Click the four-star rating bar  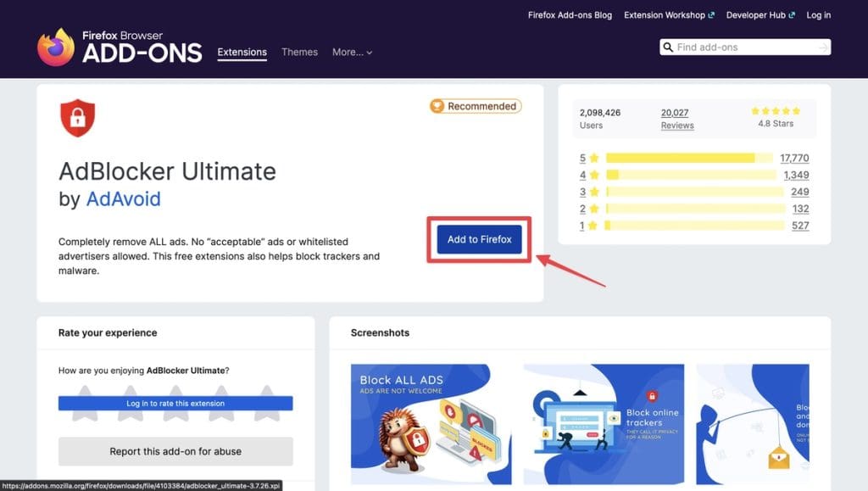[692, 175]
